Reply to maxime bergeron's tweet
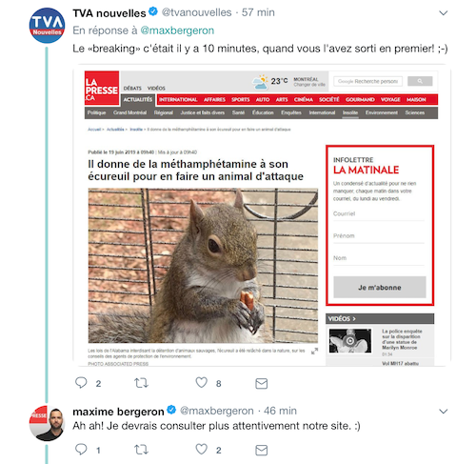 [x=81, y=449]
